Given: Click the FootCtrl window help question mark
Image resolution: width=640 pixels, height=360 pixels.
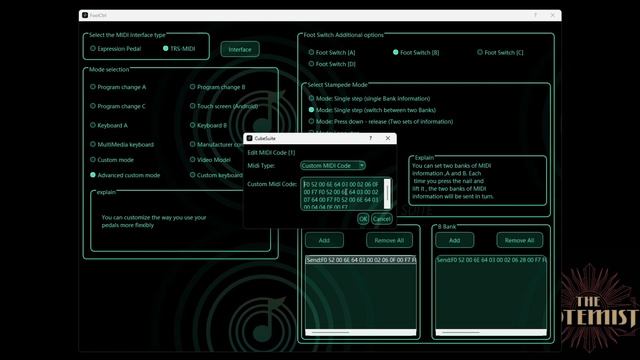Looking at the screenshot, I should [535, 15].
